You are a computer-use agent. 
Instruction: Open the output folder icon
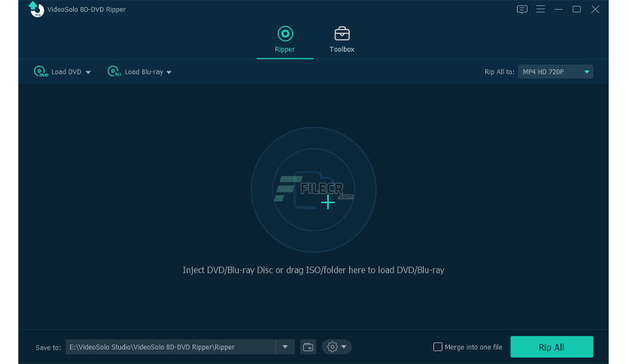308,347
